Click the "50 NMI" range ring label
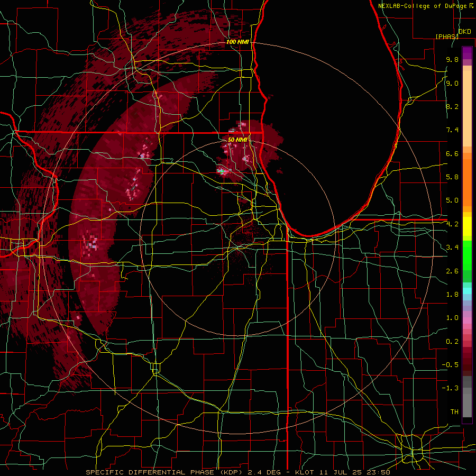The height and width of the screenshot is (476, 476). point(237,140)
